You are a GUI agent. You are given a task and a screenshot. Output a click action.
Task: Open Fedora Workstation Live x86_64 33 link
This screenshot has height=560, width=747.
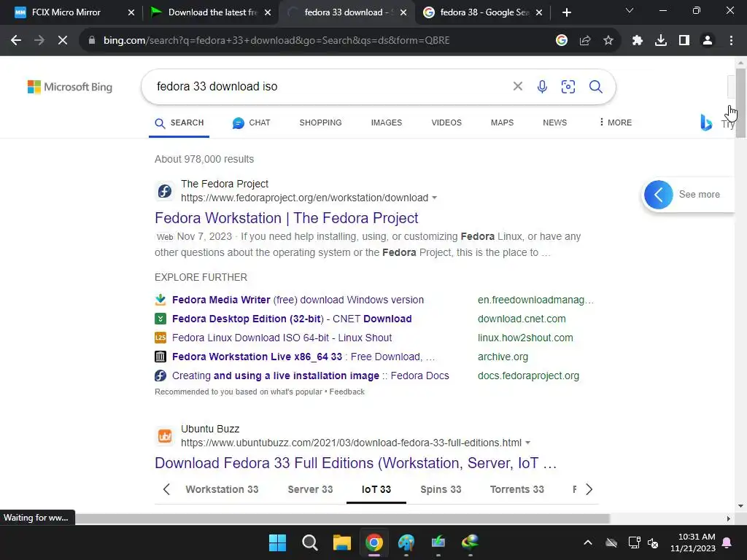click(x=303, y=357)
